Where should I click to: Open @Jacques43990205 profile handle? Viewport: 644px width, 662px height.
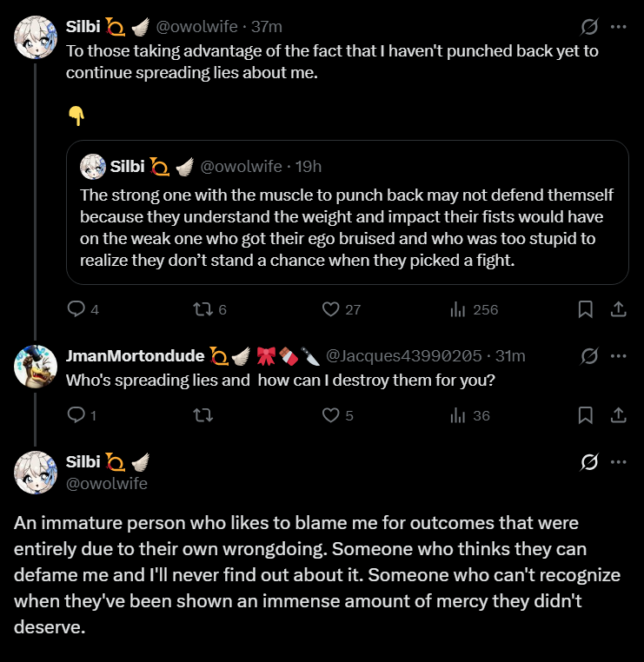point(404,356)
